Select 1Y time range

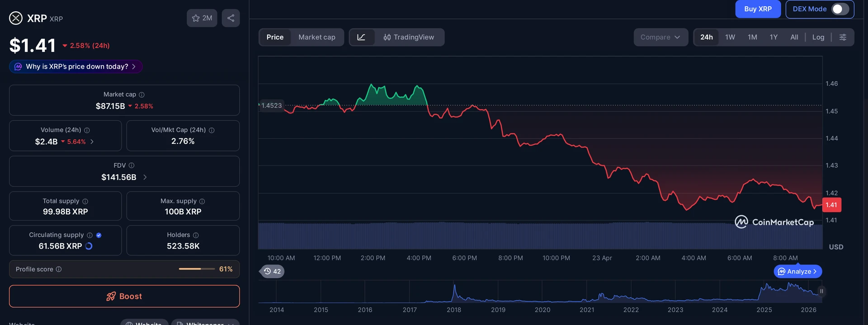click(x=774, y=37)
